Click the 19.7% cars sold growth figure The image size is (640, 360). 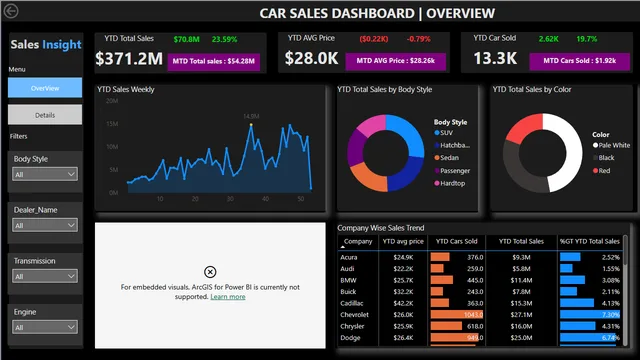[587, 39]
